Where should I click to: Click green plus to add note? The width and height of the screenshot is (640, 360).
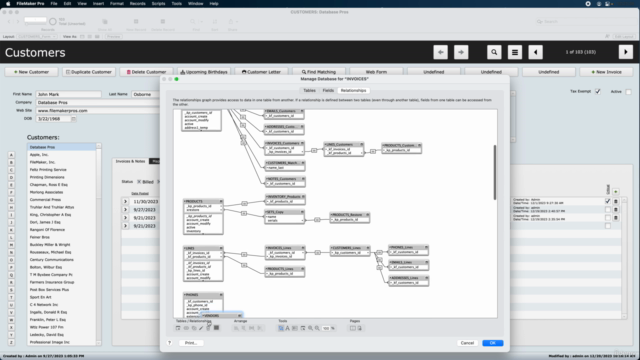point(616,192)
